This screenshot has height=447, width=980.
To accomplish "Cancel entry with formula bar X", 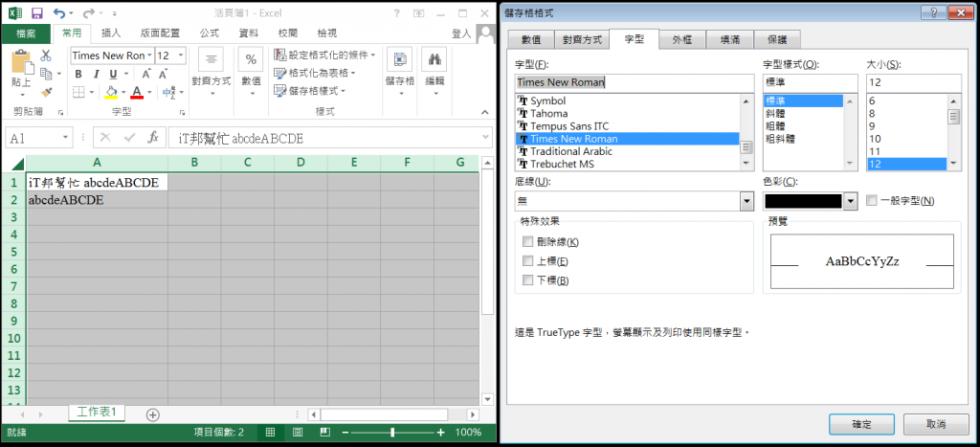I will point(105,138).
